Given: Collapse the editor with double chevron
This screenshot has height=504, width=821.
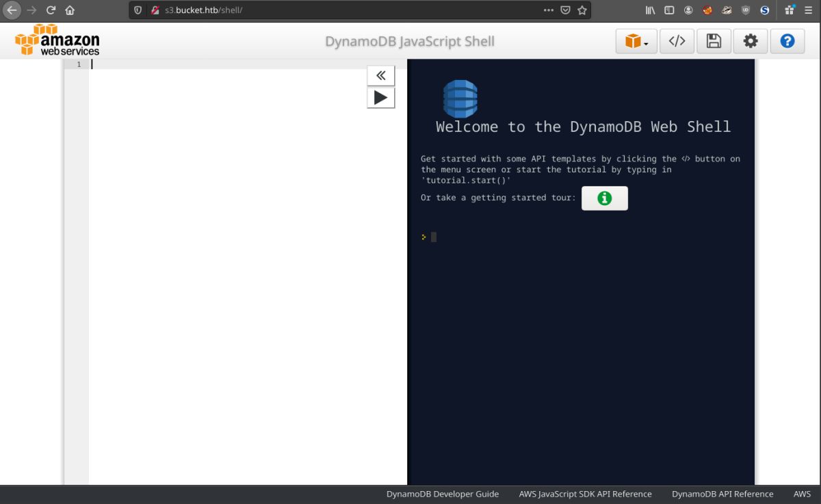Looking at the screenshot, I should [x=381, y=76].
